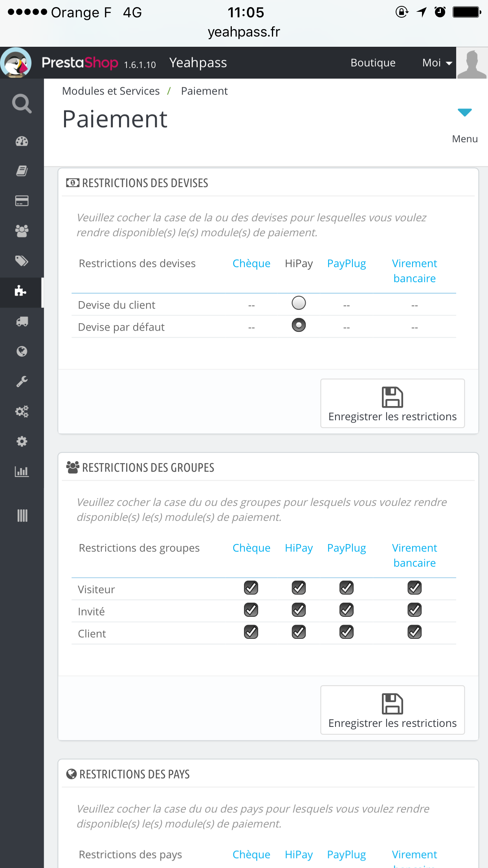
Task: Uncheck Virement bancaire for Invité group
Action: click(415, 610)
